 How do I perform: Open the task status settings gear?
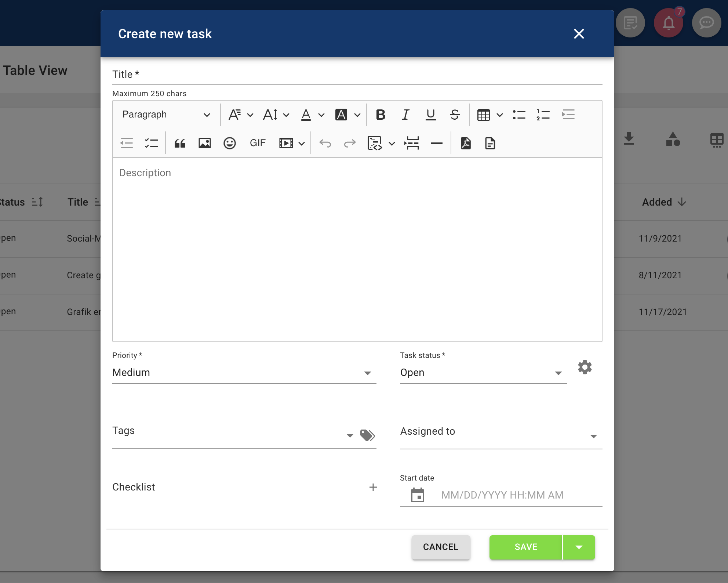click(585, 367)
